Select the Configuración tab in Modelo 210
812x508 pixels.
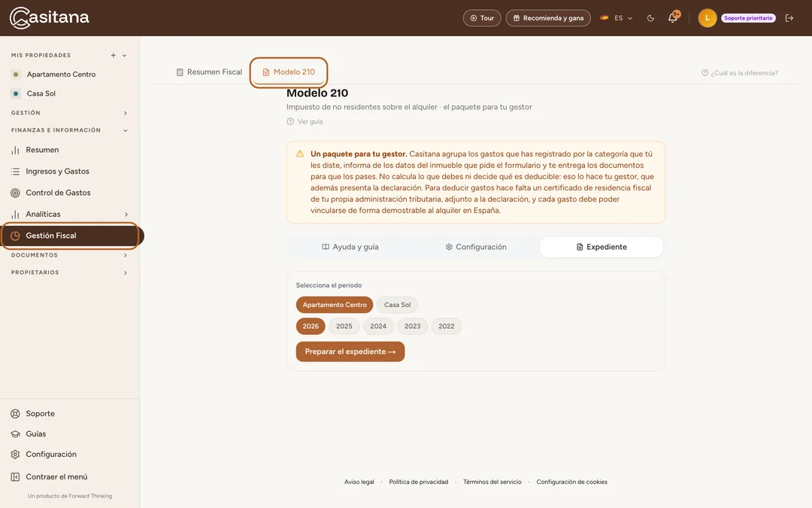pos(476,248)
